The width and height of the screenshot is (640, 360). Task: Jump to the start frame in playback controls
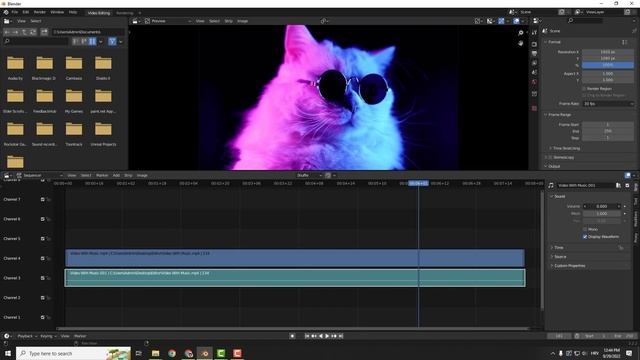click(x=307, y=336)
